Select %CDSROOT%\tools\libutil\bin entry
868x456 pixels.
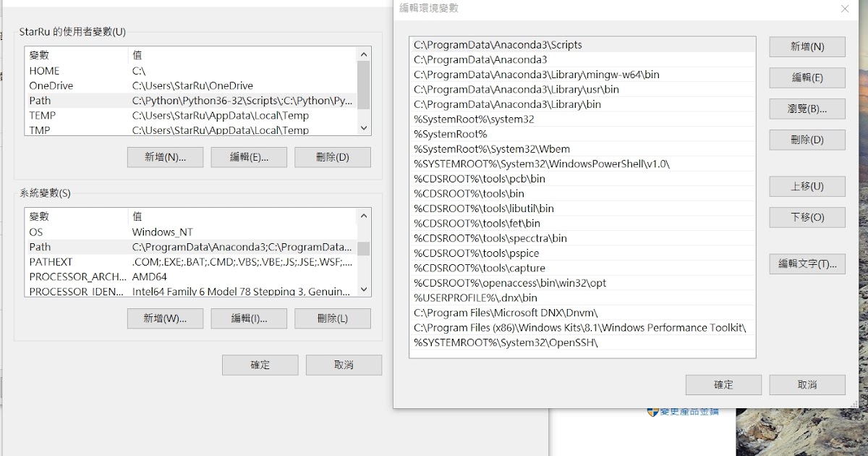pos(582,208)
